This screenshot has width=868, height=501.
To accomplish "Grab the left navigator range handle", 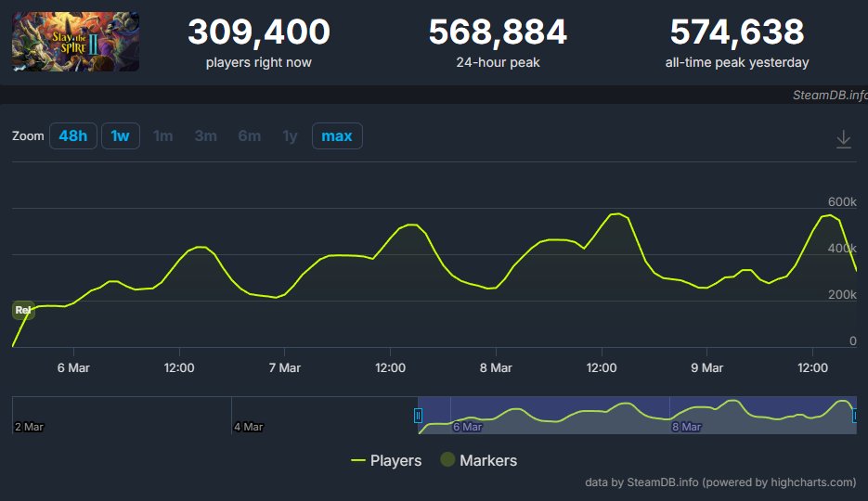I will [x=418, y=416].
